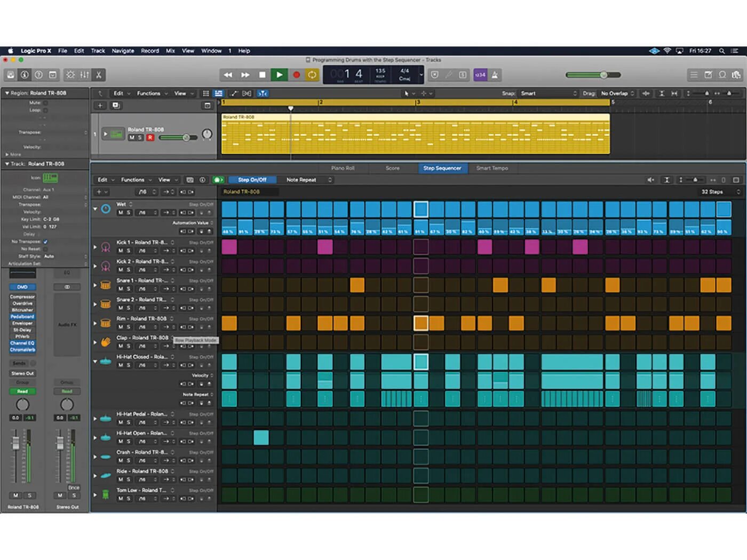Expand the Kick 2 row disclosure triangle
The width and height of the screenshot is (747, 560).
(95, 266)
